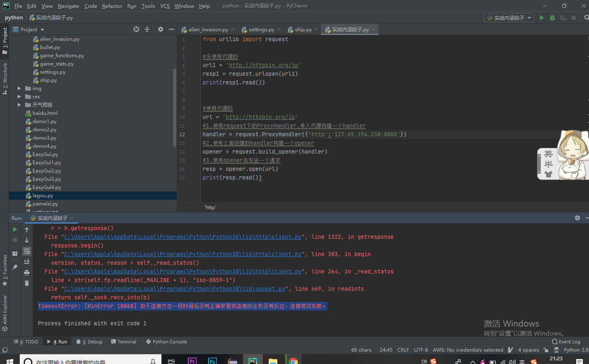Open client.py link at line 264
This screenshot has width=589, height=364.
click(183, 271)
